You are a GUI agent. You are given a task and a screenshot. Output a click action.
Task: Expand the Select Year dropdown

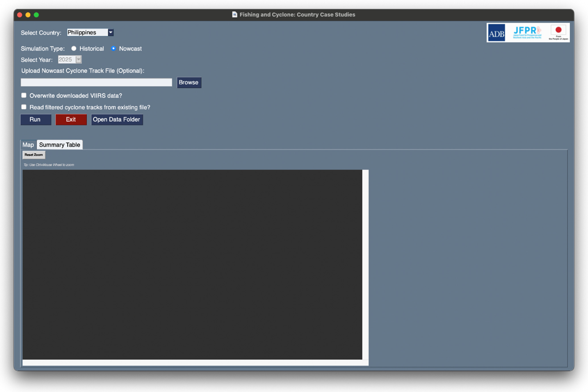point(79,59)
